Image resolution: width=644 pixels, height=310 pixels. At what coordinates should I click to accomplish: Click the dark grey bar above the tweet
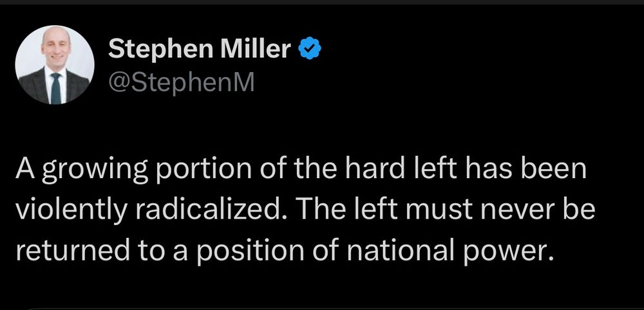(x=322, y=2)
